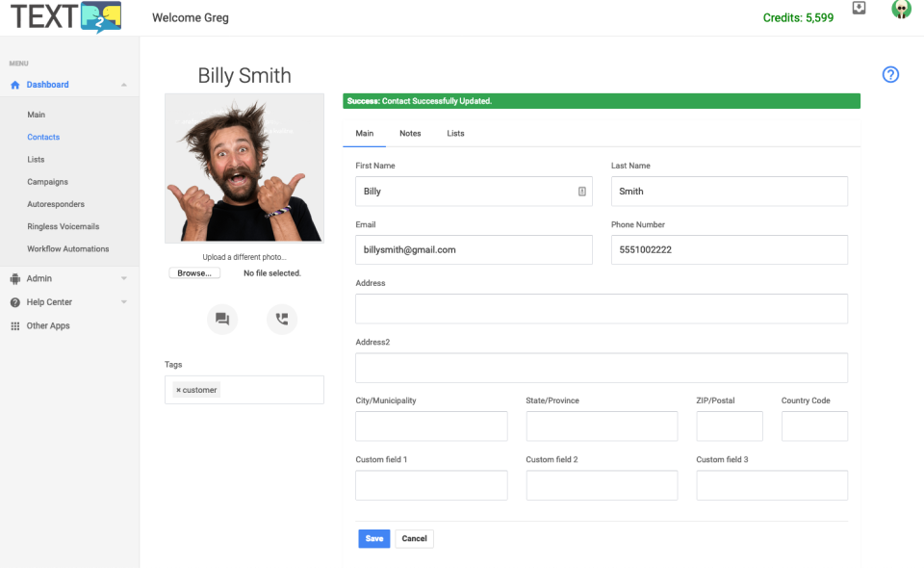Viewport: 924px width, 568px height.
Task: Open Campaigns in the sidebar
Action: [x=48, y=182]
